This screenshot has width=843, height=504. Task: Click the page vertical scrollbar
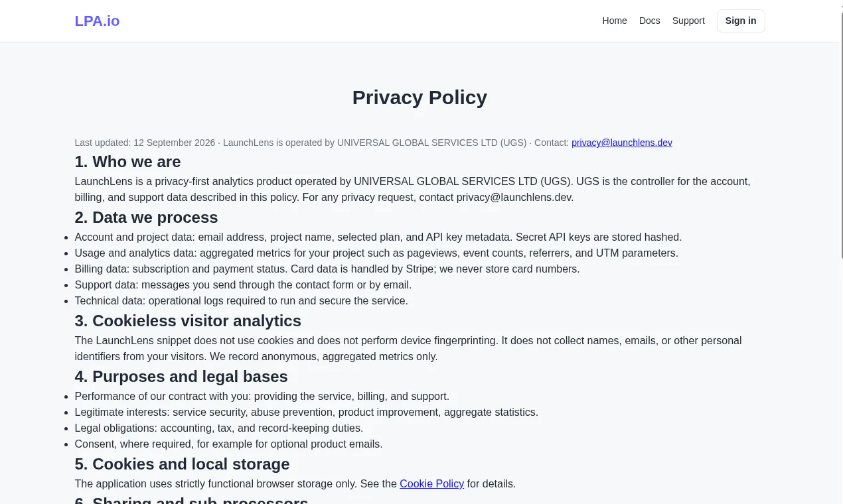click(842, 136)
